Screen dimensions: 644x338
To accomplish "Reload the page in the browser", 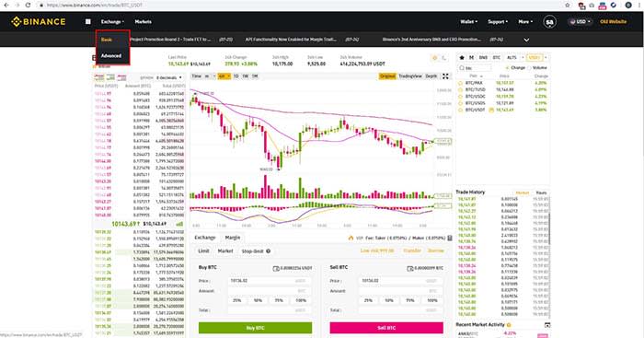I will pos(28,5).
